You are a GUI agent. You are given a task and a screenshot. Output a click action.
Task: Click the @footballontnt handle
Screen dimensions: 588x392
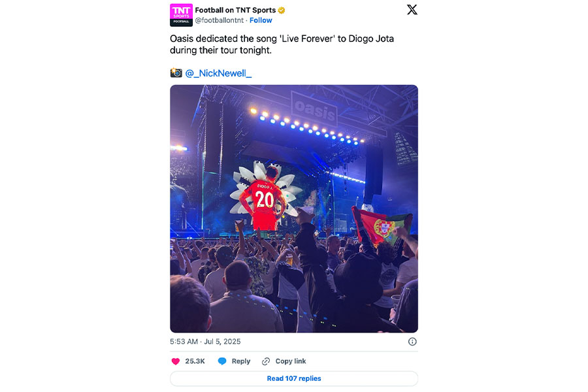tap(219, 21)
